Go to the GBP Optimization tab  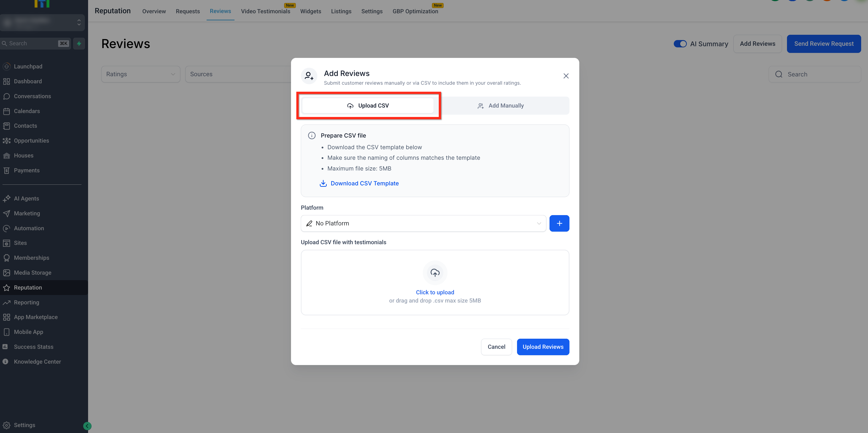[415, 11]
